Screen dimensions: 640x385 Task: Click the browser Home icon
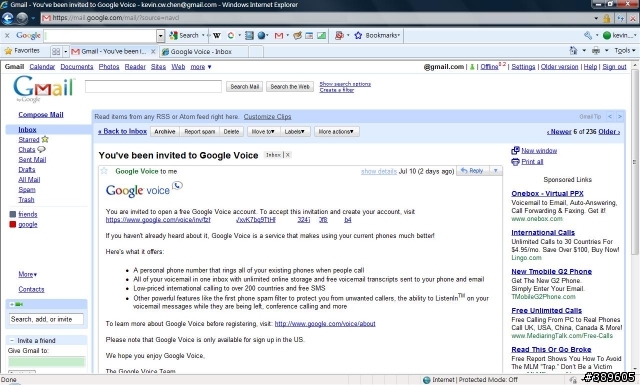point(573,51)
